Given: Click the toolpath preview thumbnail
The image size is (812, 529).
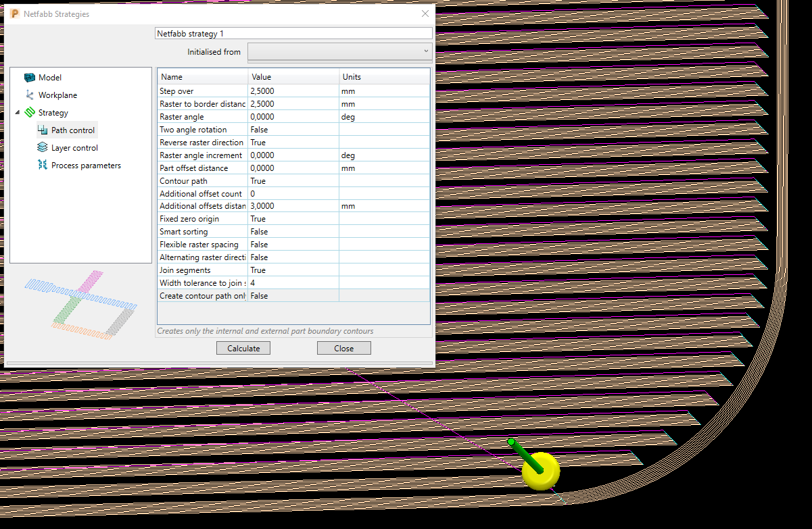Looking at the screenshot, I should (x=81, y=301).
